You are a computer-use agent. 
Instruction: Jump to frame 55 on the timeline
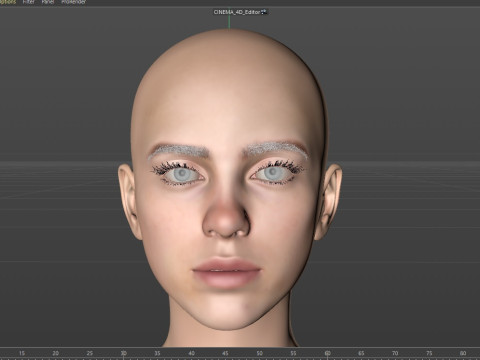coord(293,353)
